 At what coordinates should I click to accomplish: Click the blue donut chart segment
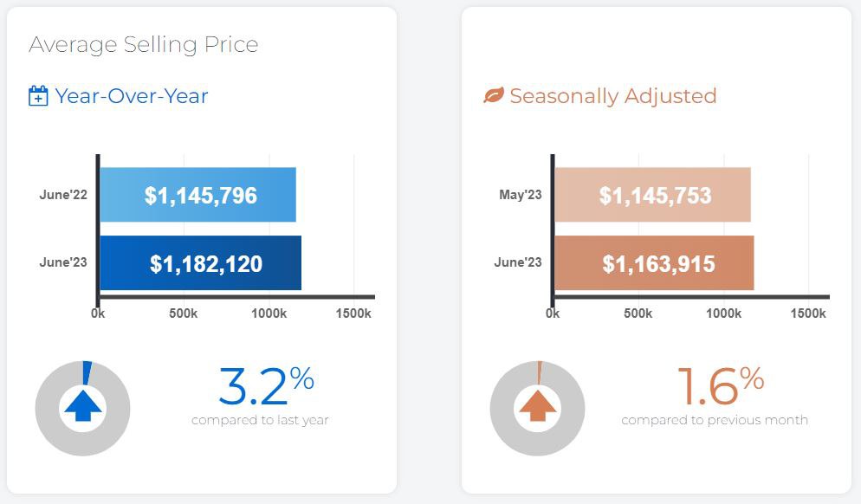[x=87, y=370]
